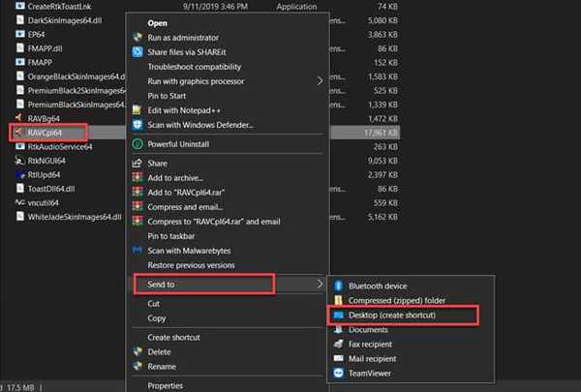Select OrangeBlackSkinImages64 file
The height and width of the screenshot is (392, 581).
tap(76, 76)
